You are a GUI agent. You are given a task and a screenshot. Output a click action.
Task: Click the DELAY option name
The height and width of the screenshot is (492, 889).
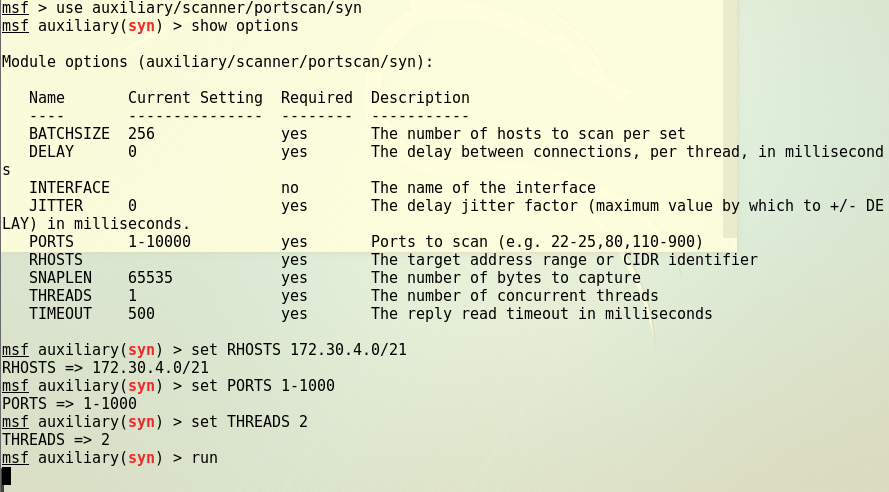point(51,152)
